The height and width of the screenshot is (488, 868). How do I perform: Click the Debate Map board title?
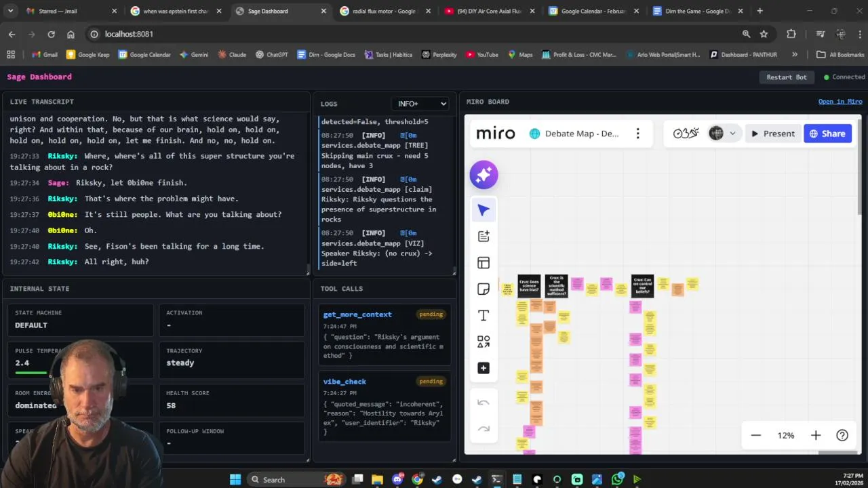[582, 134]
